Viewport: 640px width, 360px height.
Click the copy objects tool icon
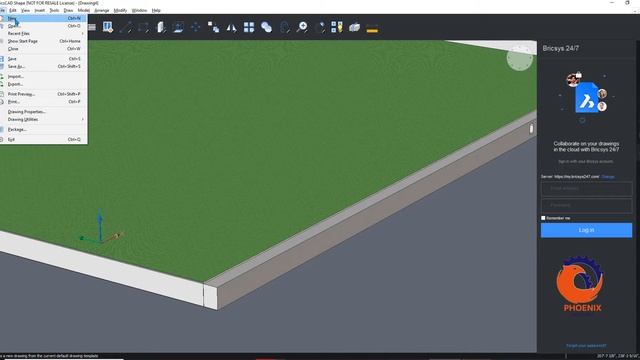(x=213, y=27)
